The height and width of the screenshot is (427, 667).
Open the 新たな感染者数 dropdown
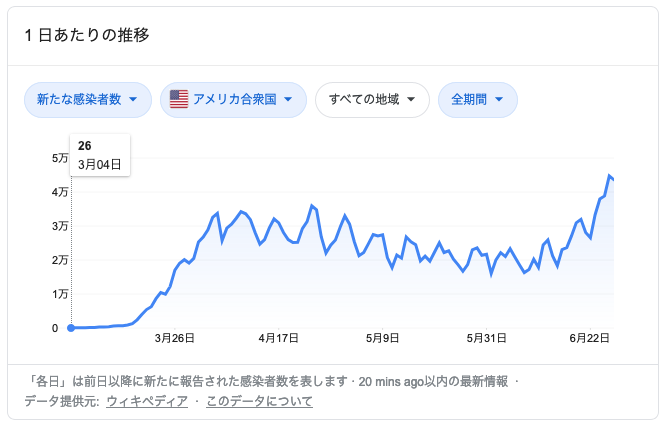[x=88, y=100]
